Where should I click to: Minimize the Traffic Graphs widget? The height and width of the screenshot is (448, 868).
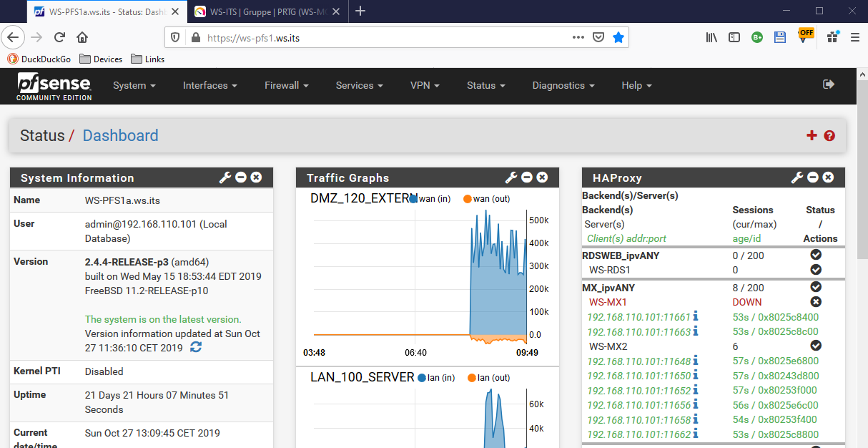point(527,177)
